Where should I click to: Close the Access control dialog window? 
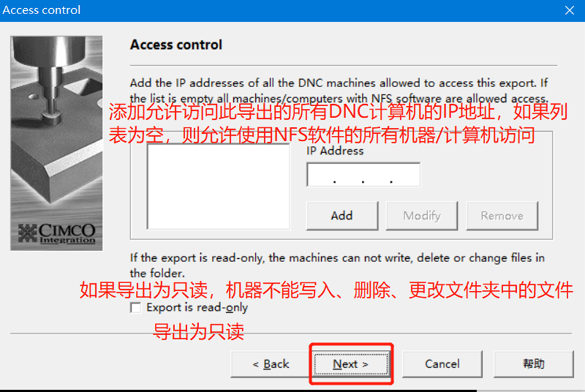click(x=569, y=10)
